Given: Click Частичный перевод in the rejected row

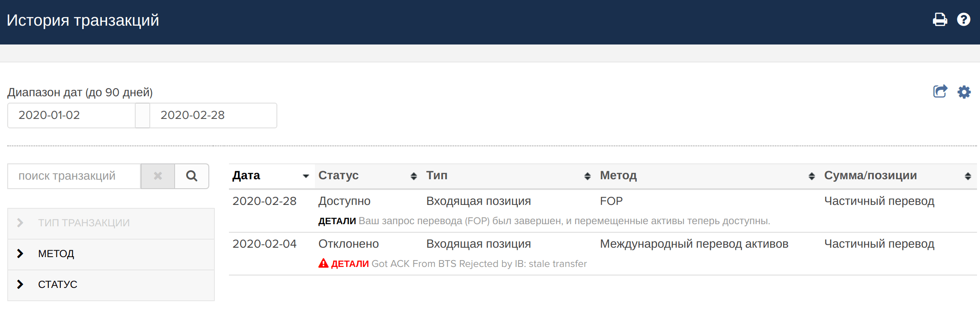Looking at the screenshot, I should click(879, 244).
